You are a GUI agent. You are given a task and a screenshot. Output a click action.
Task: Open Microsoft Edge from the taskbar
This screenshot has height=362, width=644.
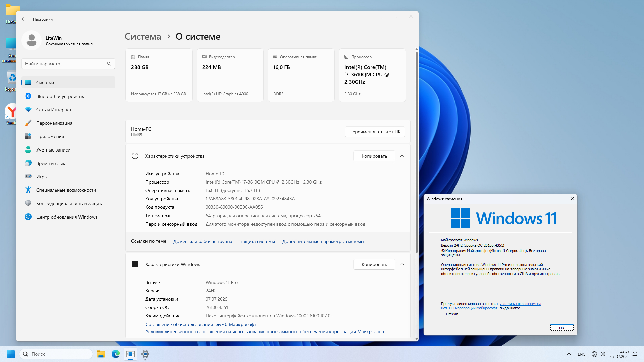[116, 354]
